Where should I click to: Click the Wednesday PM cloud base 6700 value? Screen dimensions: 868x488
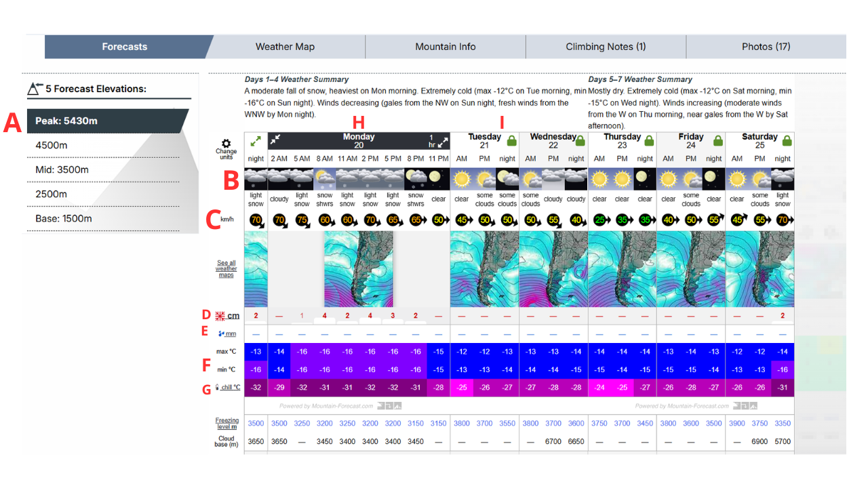point(553,441)
